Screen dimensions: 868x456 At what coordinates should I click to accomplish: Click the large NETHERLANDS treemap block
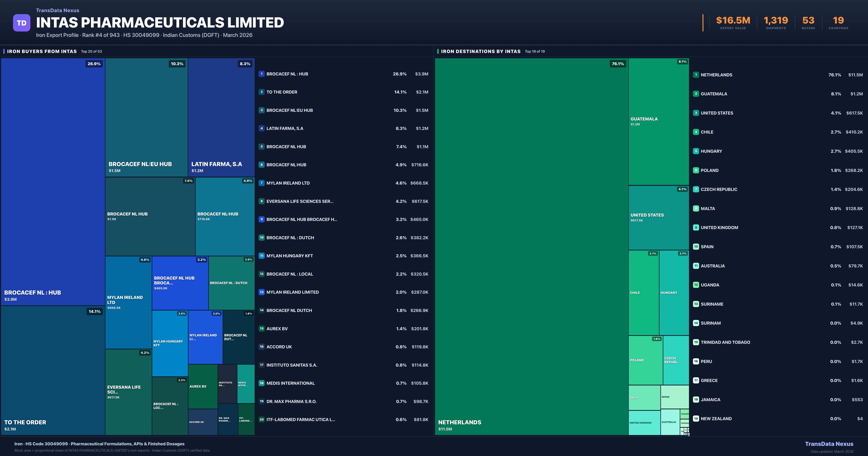[531, 246]
